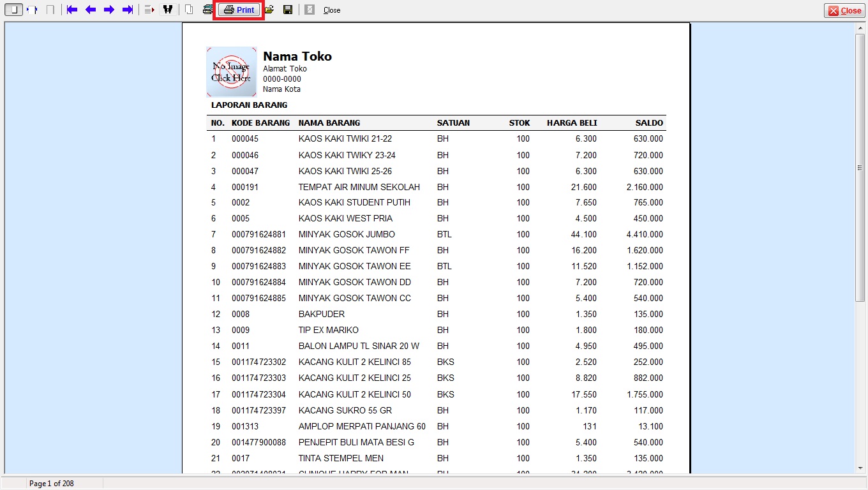This screenshot has height=490, width=868.
Task: Toggle the fit-to-width view mode
Action: coord(31,9)
